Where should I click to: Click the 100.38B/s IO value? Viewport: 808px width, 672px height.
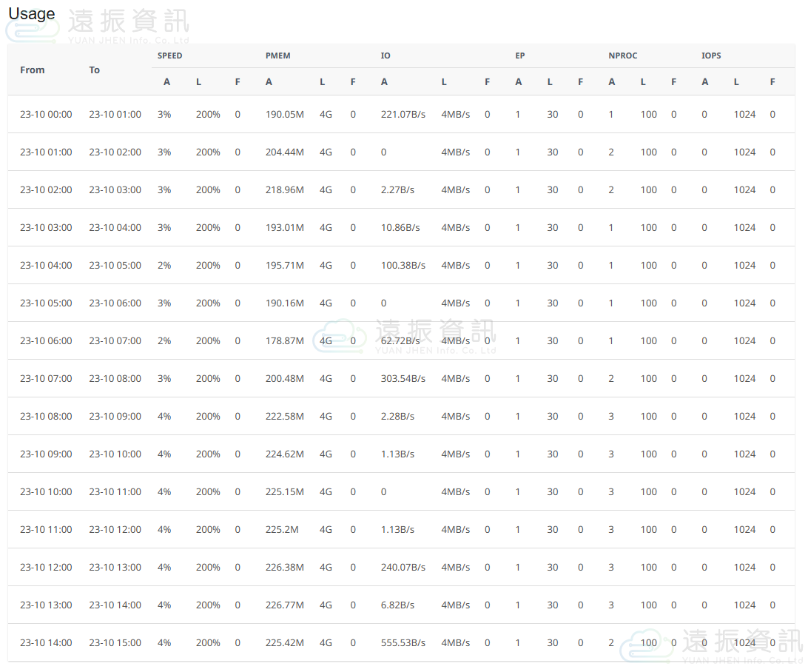click(403, 265)
